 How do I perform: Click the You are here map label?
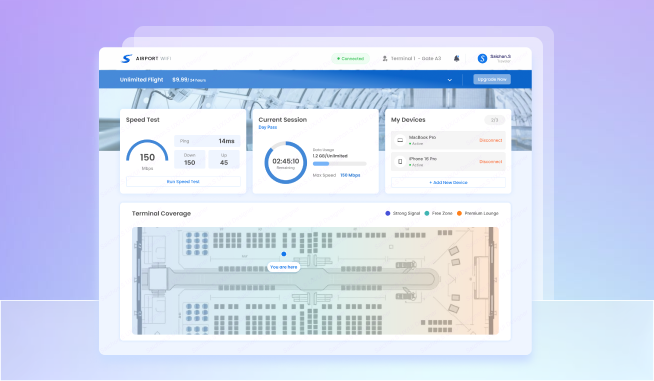point(284,267)
